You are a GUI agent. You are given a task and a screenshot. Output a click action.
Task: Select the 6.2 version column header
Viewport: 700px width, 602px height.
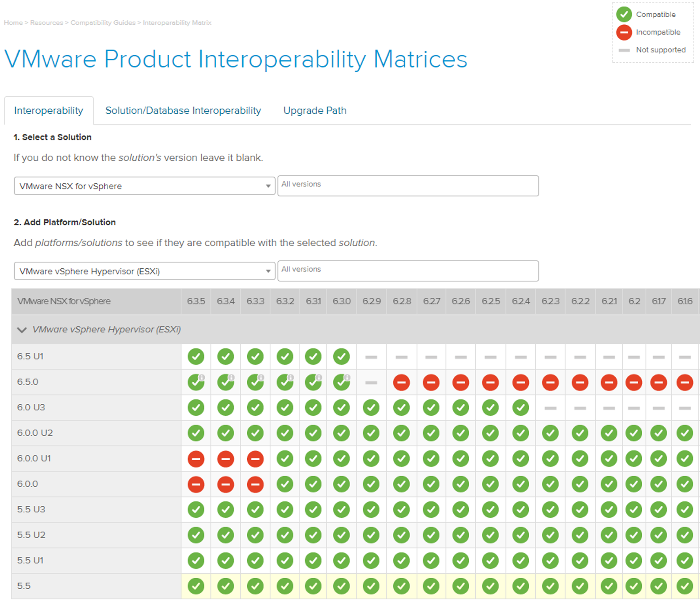(634, 301)
